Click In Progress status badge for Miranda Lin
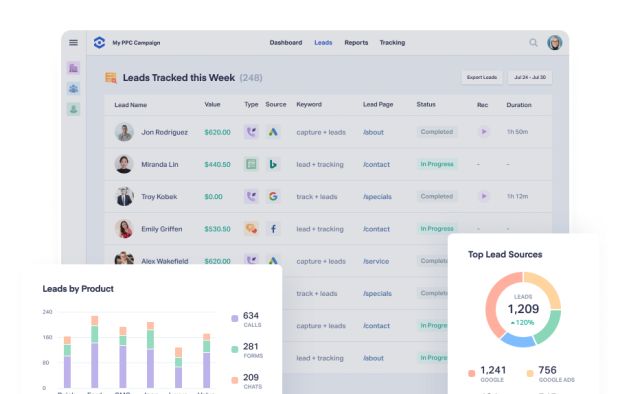This screenshot has height=394, width=618. [x=437, y=164]
